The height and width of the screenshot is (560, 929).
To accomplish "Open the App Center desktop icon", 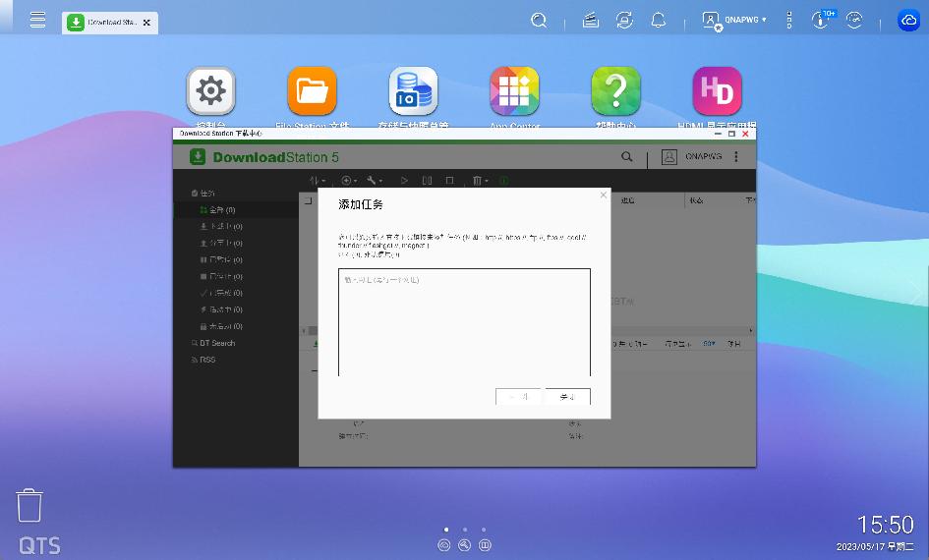I will coord(515,91).
